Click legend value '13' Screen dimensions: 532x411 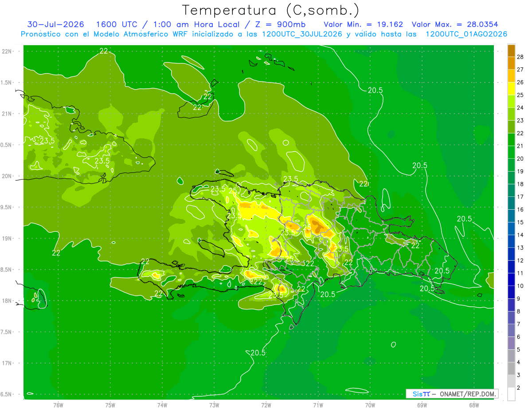(520, 248)
